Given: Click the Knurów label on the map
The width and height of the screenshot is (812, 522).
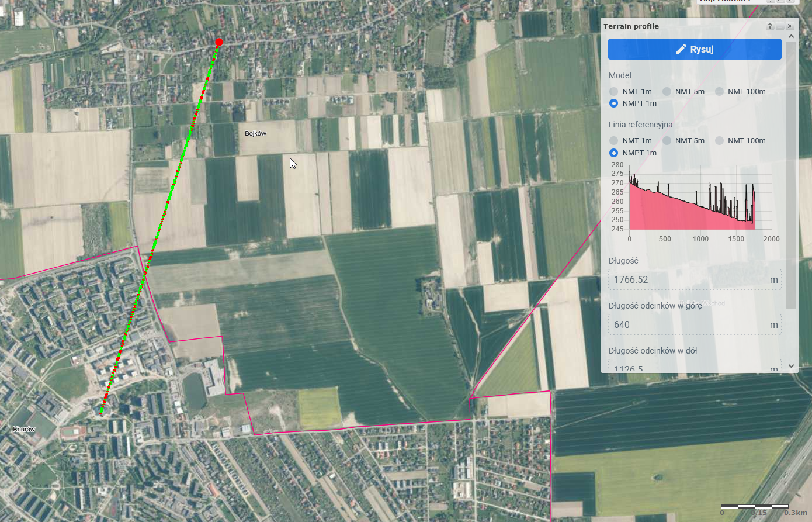Looking at the screenshot, I should tap(24, 429).
